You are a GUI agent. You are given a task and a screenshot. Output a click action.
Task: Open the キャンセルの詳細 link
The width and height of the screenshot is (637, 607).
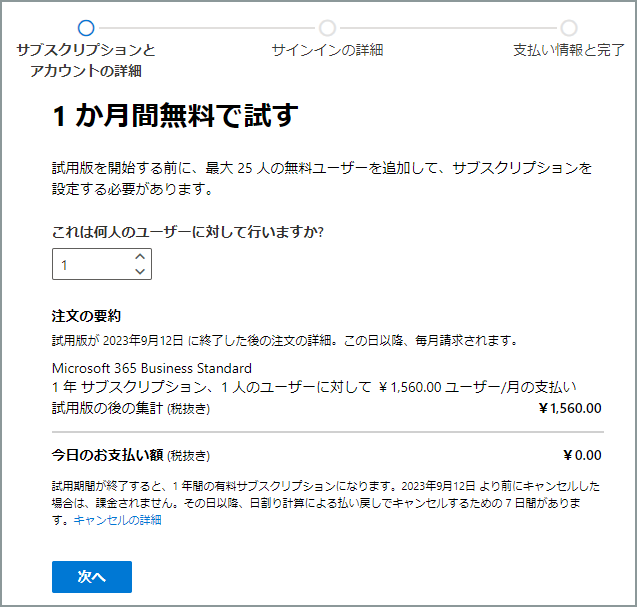pos(117,520)
